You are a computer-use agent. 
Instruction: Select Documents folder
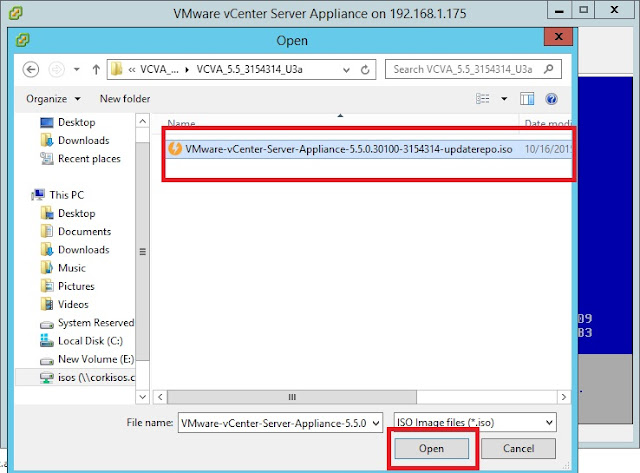(x=76, y=231)
